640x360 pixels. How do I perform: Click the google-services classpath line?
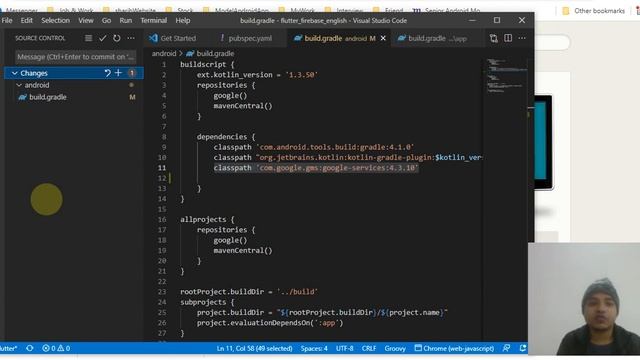point(316,168)
